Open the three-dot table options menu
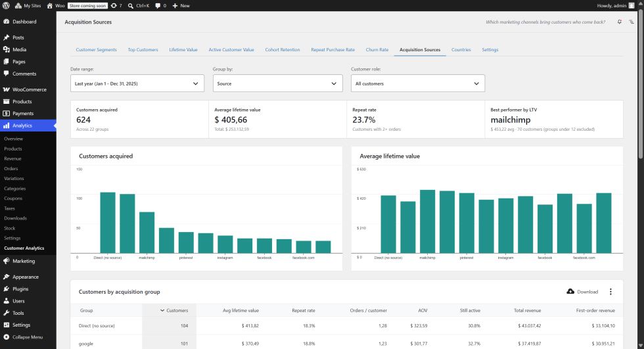Image resolution: width=644 pixels, height=349 pixels. pos(610,292)
